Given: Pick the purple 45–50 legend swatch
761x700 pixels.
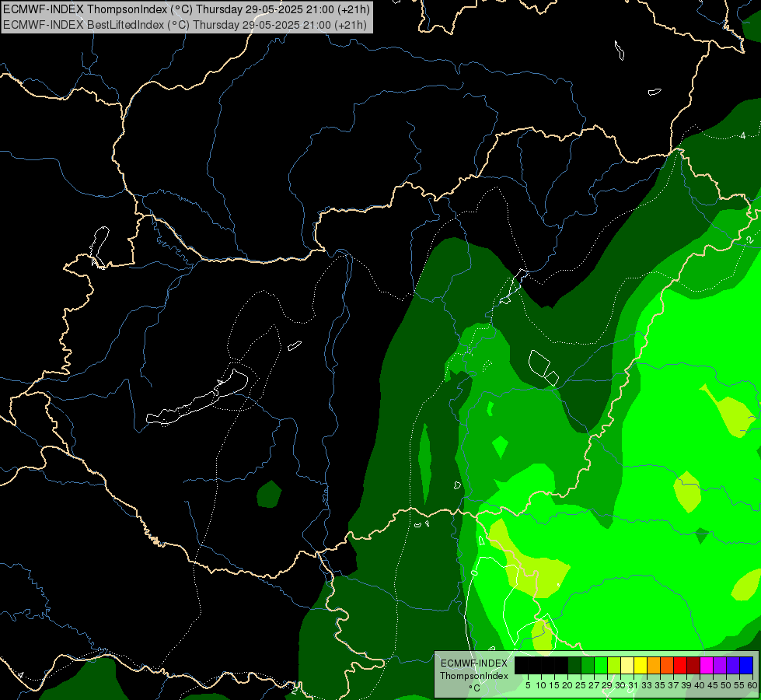Looking at the screenshot, I should (x=720, y=665).
